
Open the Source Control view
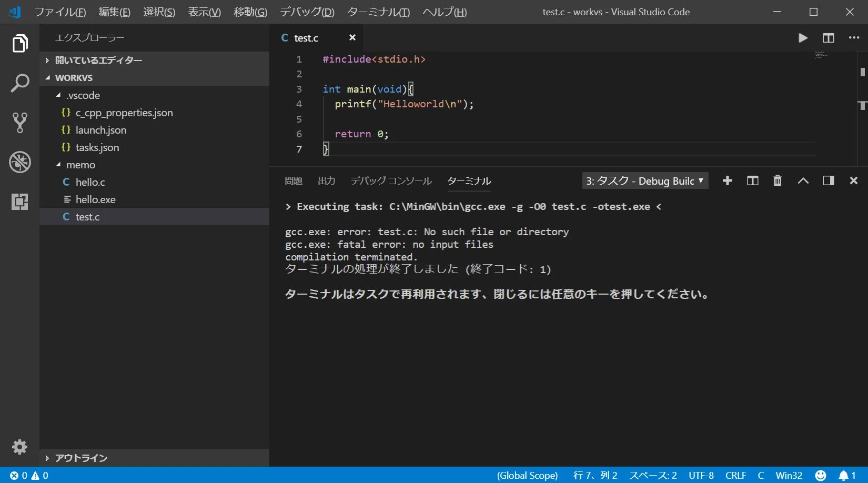click(x=19, y=123)
